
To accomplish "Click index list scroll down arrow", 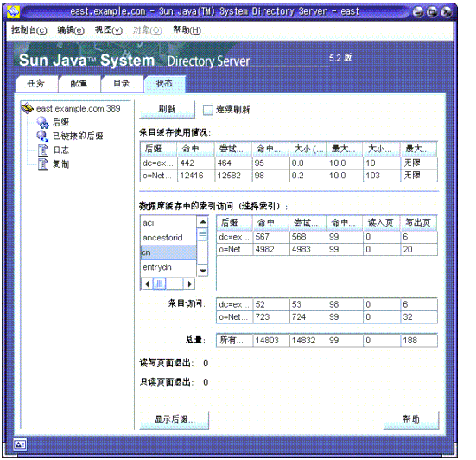I will click(x=203, y=270).
